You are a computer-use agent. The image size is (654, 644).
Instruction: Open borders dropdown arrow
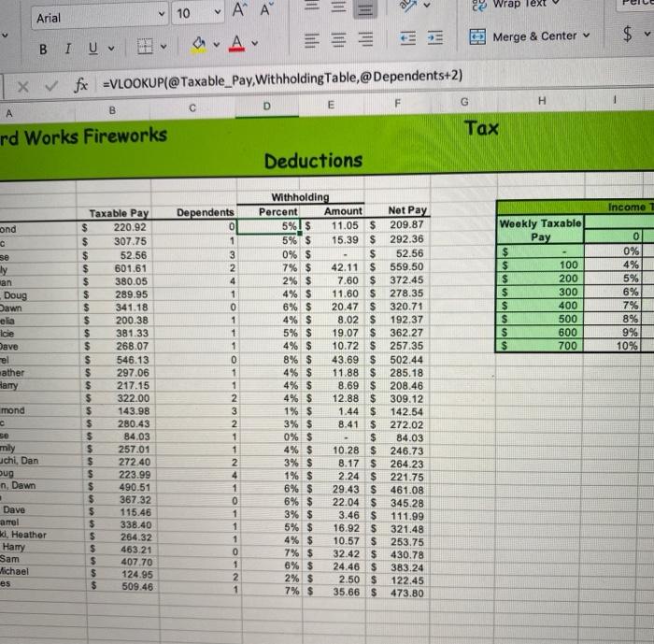pyautogui.click(x=163, y=47)
